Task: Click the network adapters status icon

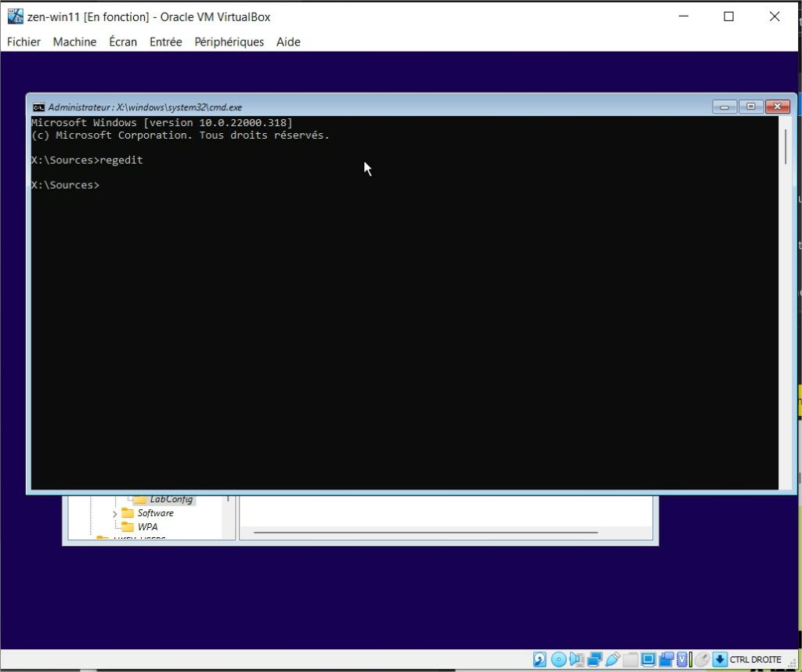Action: [x=594, y=659]
